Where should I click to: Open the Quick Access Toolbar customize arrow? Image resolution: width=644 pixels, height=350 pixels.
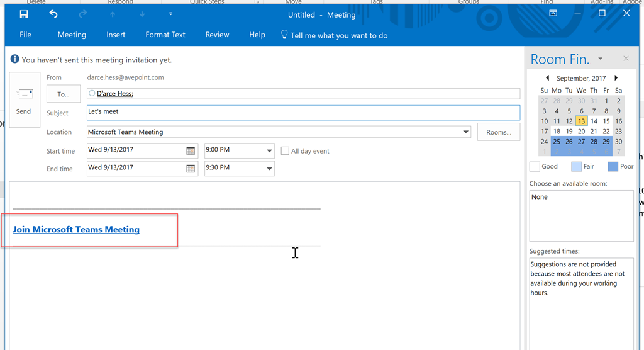(x=171, y=14)
